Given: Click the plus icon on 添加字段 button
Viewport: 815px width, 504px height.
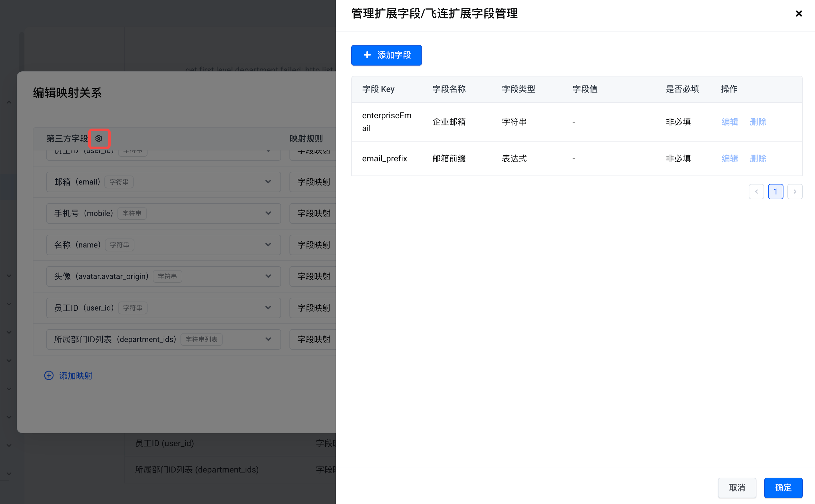Looking at the screenshot, I should click(367, 55).
